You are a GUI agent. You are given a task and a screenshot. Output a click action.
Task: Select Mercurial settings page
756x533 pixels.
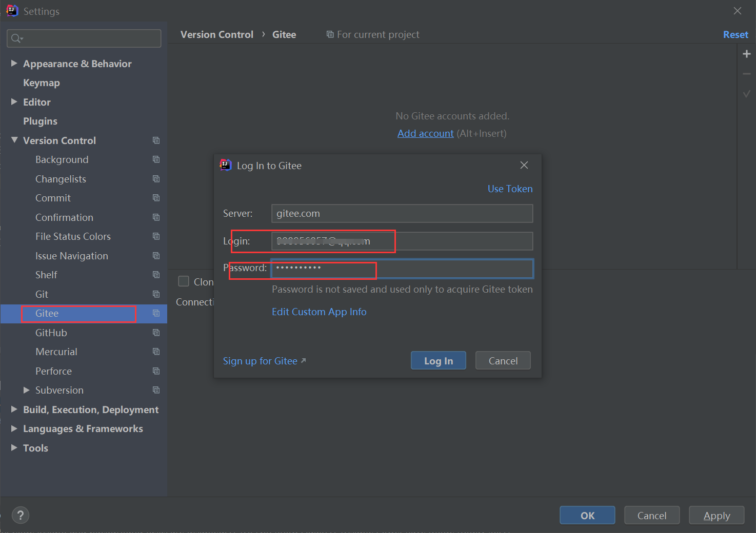pyautogui.click(x=56, y=352)
